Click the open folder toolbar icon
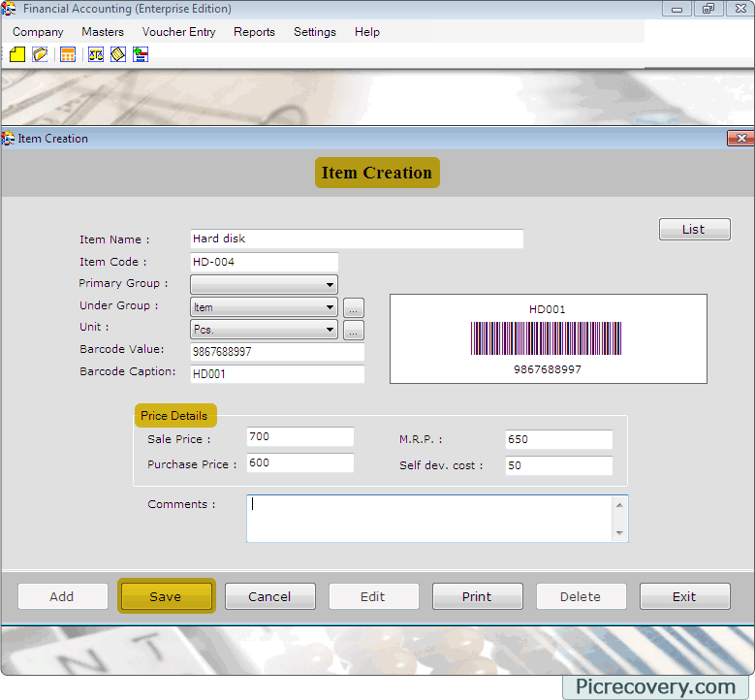This screenshot has height=700, width=755. point(40,54)
